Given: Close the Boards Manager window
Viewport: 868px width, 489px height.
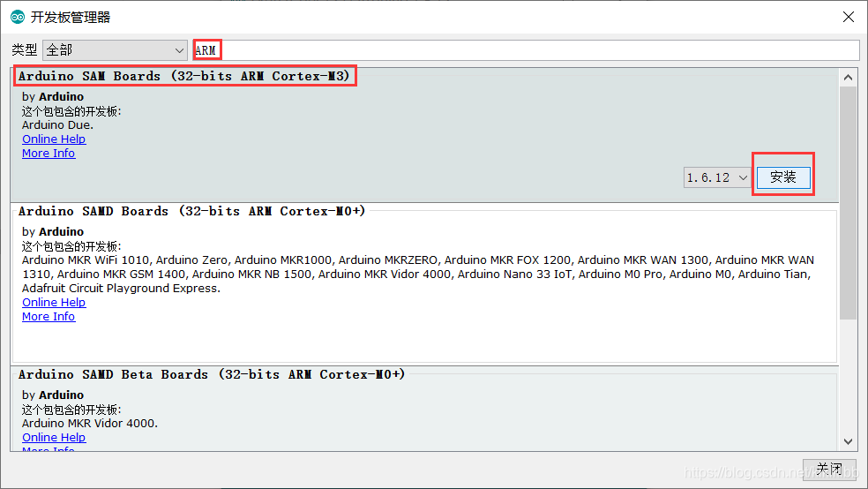Looking at the screenshot, I should [848, 17].
